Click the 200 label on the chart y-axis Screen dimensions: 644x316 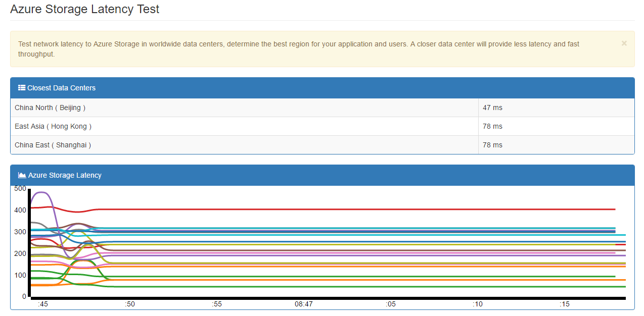click(x=20, y=253)
